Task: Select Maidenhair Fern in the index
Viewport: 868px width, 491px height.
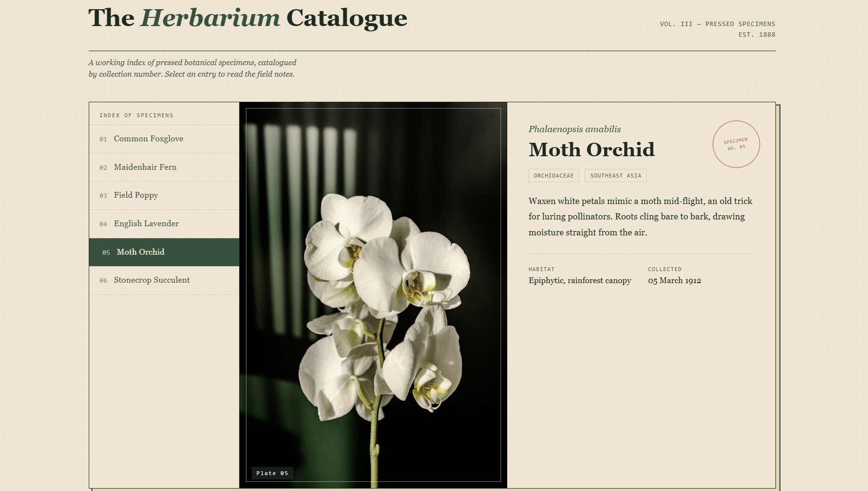Action: click(x=164, y=167)
